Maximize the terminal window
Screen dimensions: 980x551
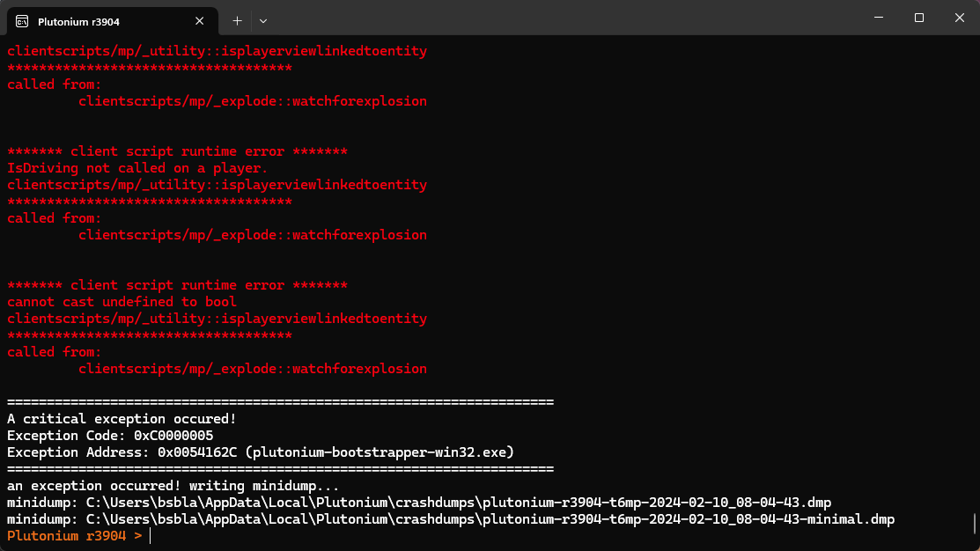[x=919, y=18]
